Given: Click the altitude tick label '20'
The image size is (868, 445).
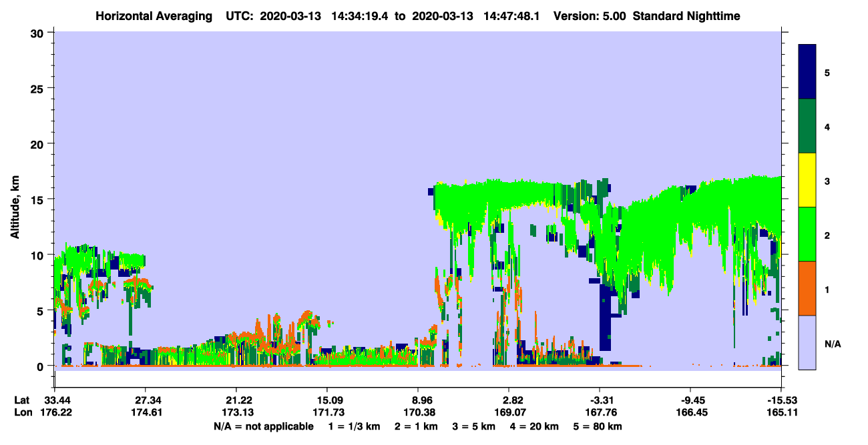Looking at the screenshot, I should [39, 144].
